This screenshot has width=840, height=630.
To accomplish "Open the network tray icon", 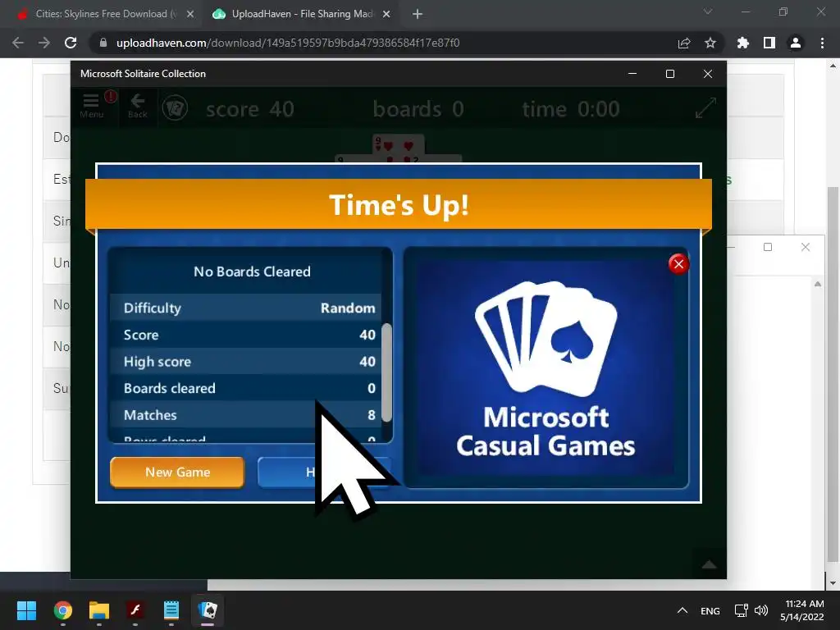I will point(741,610).
